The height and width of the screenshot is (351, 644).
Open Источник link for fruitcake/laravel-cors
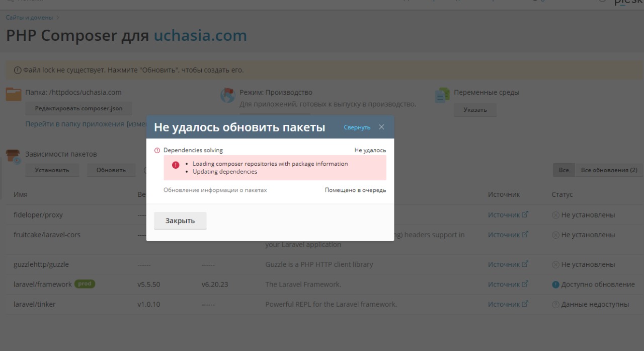tap(508, 235)
